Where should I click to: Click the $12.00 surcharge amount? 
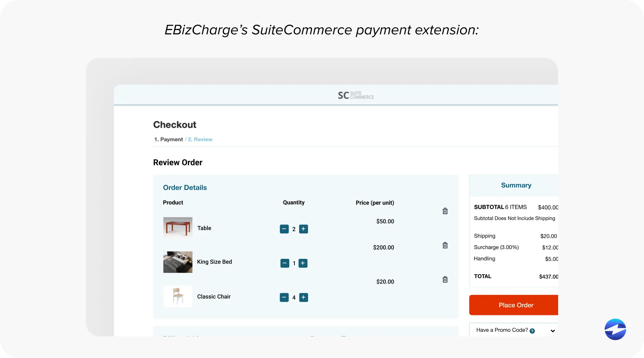pyautogui.click(x=550, y=247)
